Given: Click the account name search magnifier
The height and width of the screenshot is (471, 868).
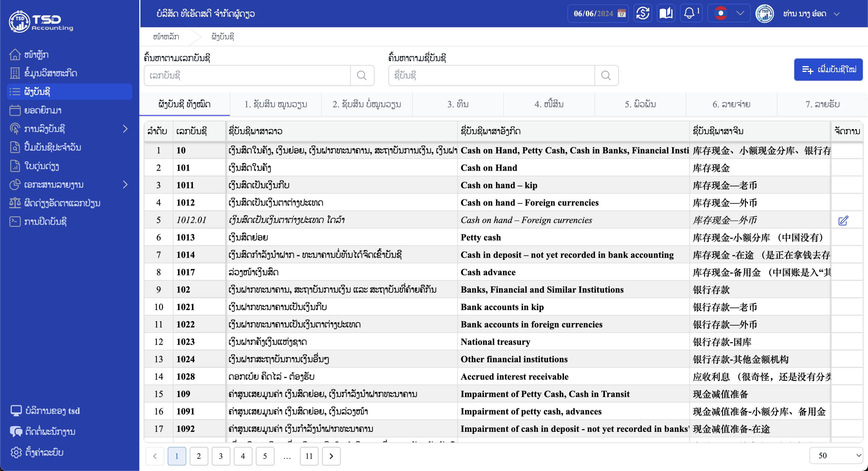Looking at the screenshot, I should tap(606, 75).
